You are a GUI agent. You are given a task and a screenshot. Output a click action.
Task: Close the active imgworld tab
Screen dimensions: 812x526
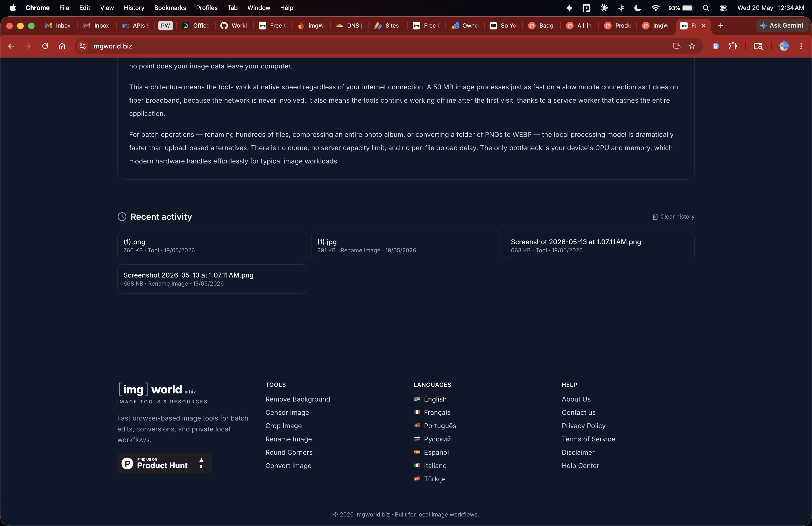[x=703, y=26]
